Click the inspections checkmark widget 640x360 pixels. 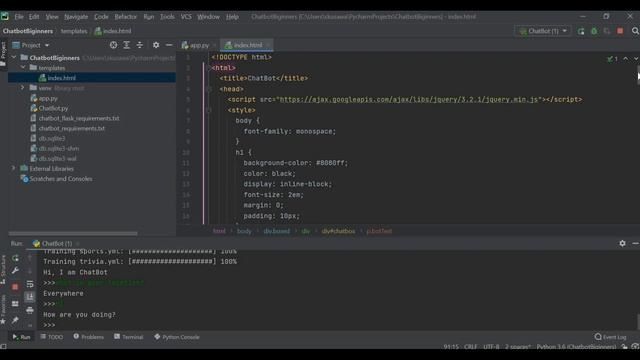coord(612,59)
